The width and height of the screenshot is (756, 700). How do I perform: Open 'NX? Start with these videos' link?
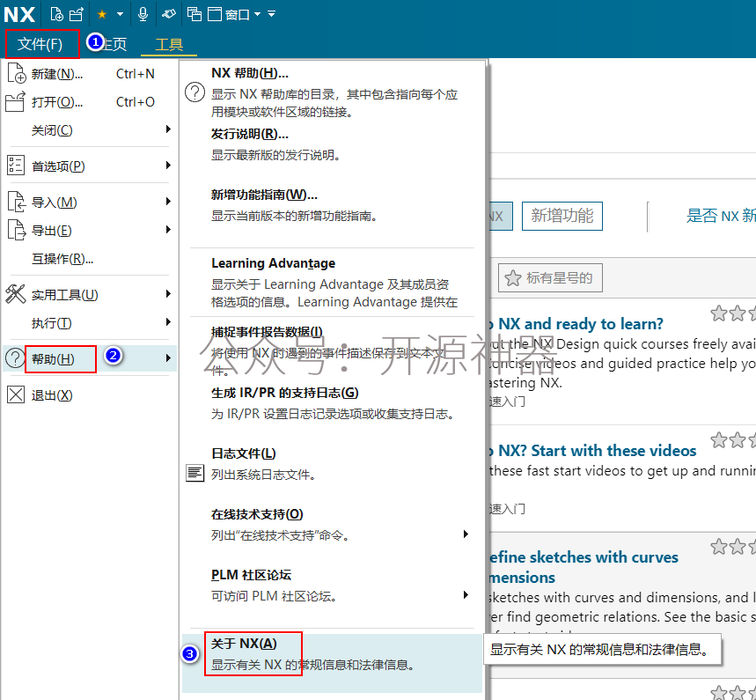point(593,451)
